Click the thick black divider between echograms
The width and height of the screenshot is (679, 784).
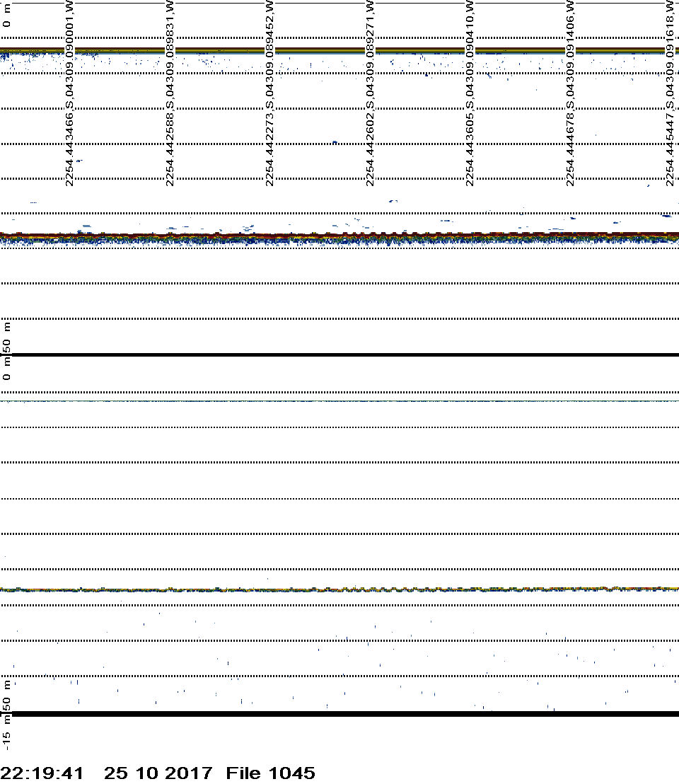click(339, 354)
